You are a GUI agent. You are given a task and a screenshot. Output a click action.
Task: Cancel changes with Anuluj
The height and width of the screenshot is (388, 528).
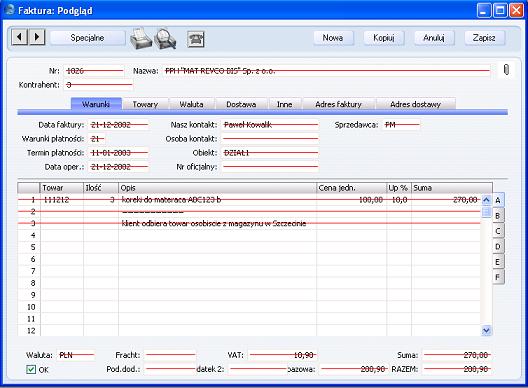pos(434,38)
